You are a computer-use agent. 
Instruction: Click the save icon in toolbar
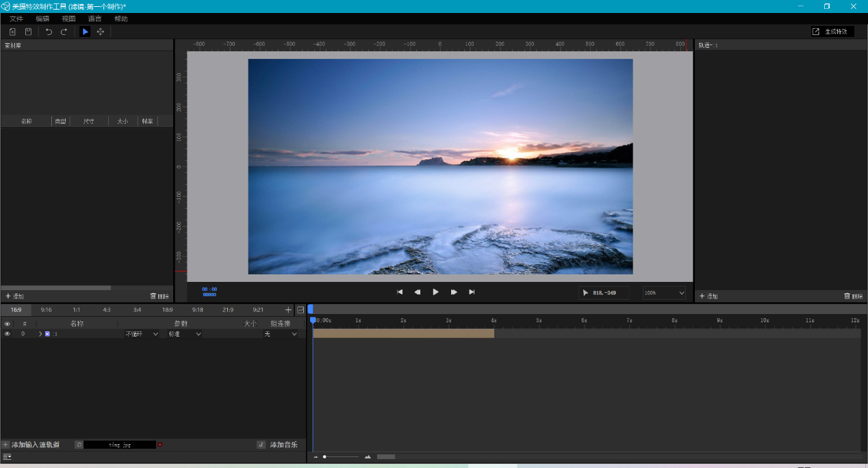tap(29, 31)
